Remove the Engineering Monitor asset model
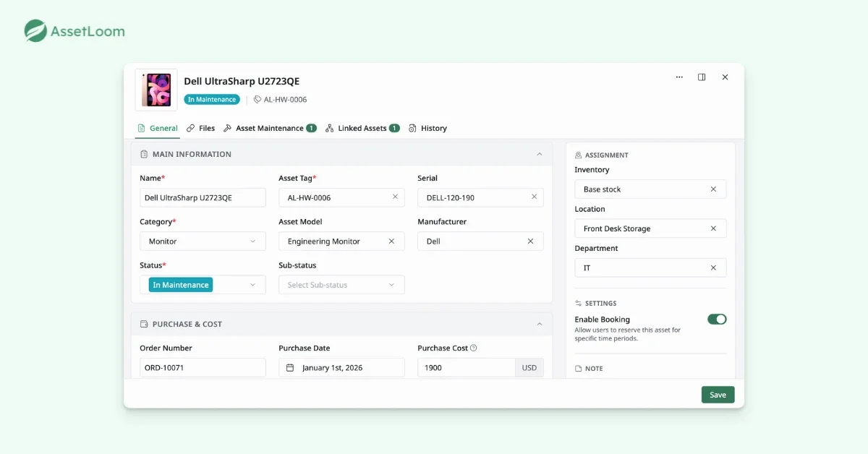868x454 pixels. point(391,241)
